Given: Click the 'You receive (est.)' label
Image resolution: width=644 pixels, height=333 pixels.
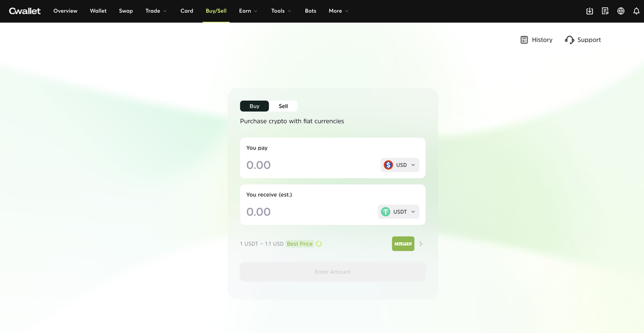Looking at the screenshot, I should click(x=269, y=194).
